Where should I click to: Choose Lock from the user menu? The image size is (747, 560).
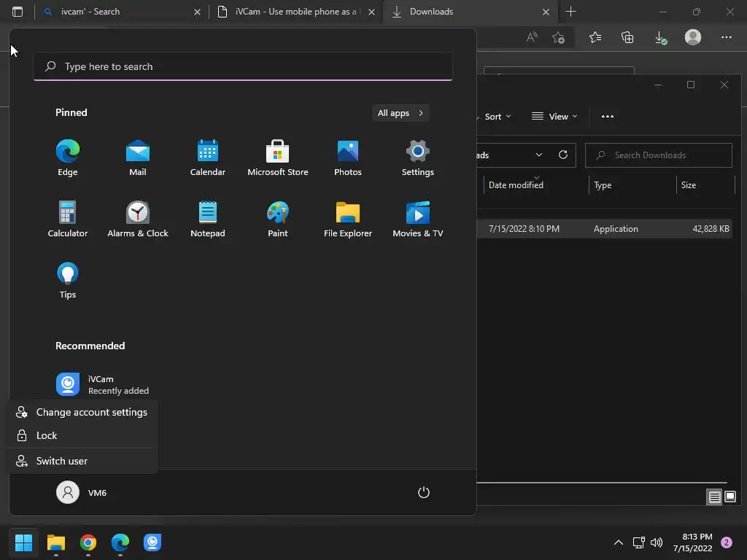click(x=82, y=436)
